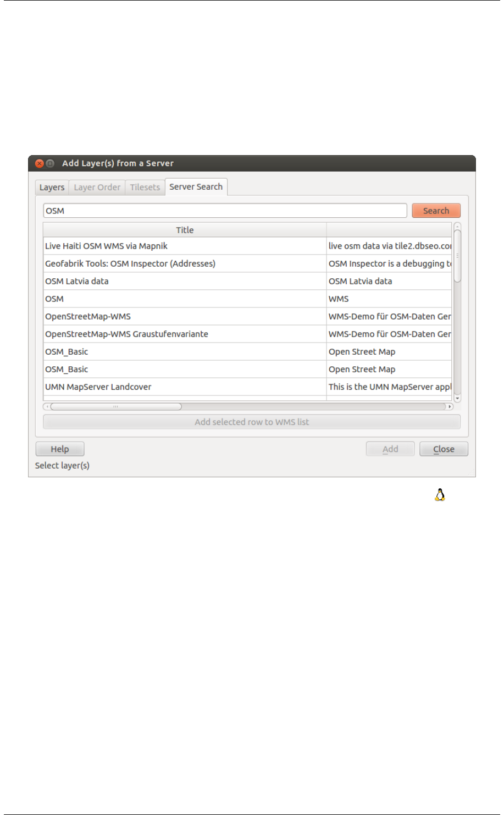
Task: Close the Add Layer(s) dialog window
Action: 40,163
